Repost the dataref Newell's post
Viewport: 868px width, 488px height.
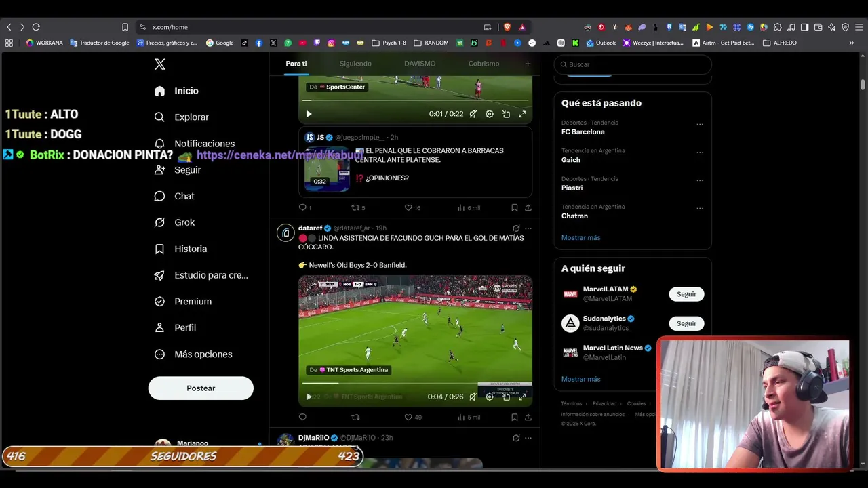355,418
